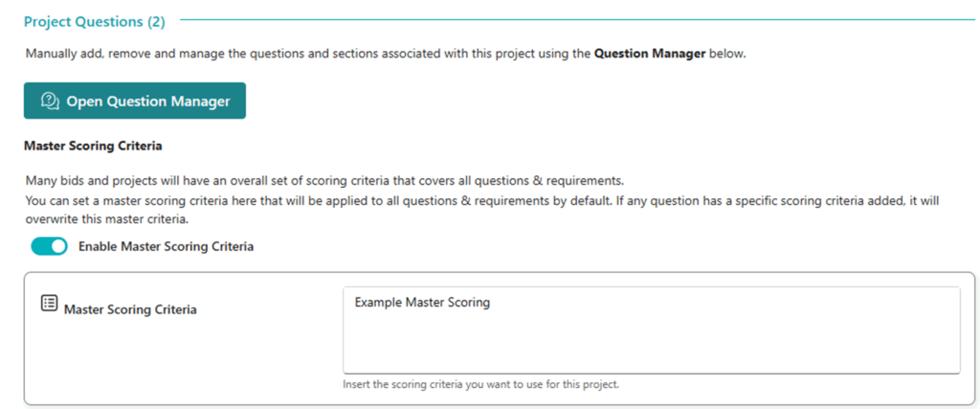The width and height of the screenshot is (980, 409).
Task: Disable the Master Scoring Criteria toggle switch
Action: click(50, 246)
